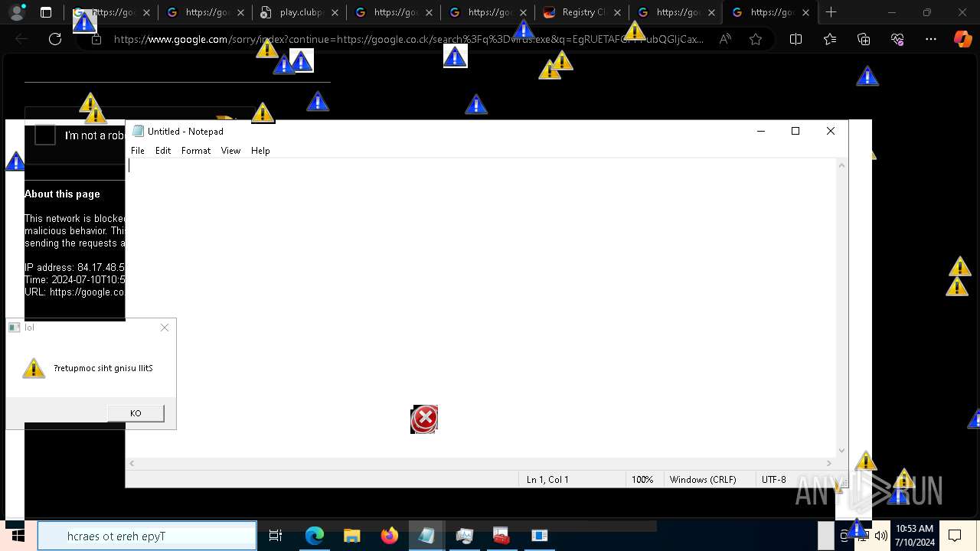Open the Notepad File menu

138,151
